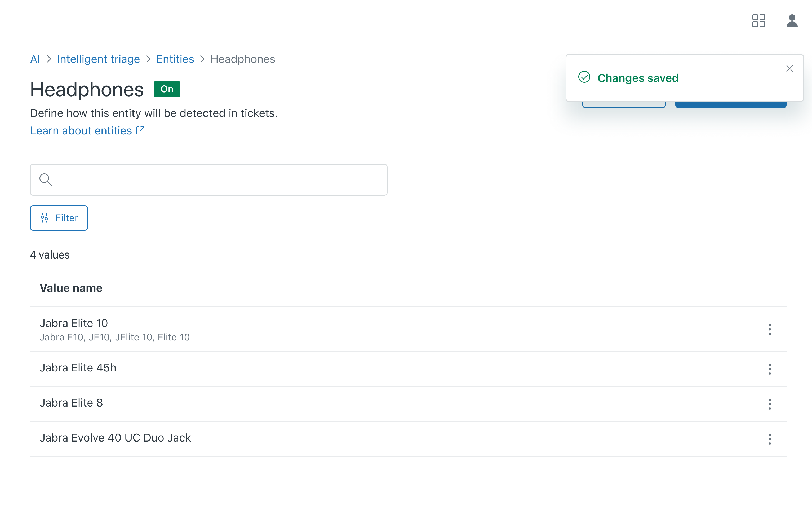Navigate to Intelligent triage breadcrumb

pyautogui.click(x=98, y=59)
